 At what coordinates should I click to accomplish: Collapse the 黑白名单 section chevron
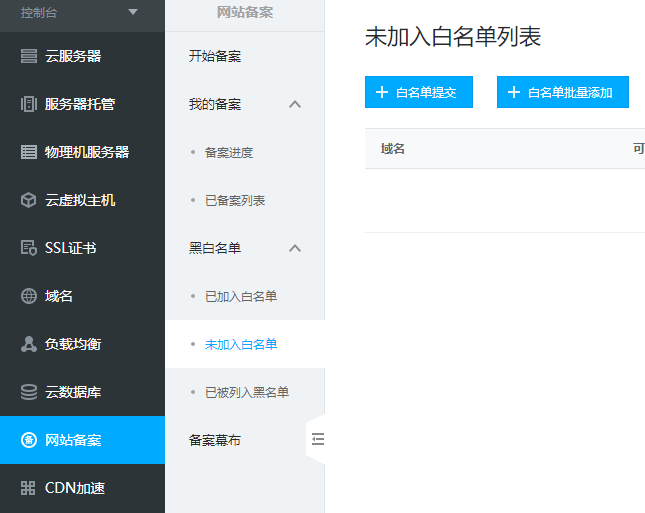point(295,248)
